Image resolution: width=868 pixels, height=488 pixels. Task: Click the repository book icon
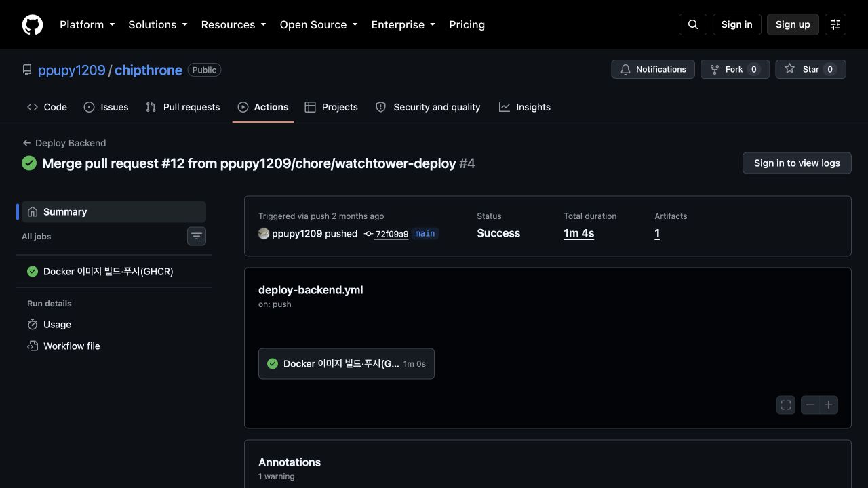click(x=27, y=70)
